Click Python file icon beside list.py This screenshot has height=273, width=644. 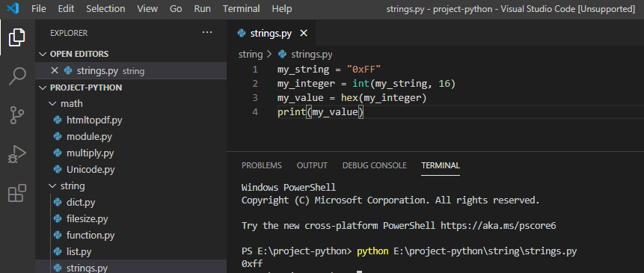[58, 251]
